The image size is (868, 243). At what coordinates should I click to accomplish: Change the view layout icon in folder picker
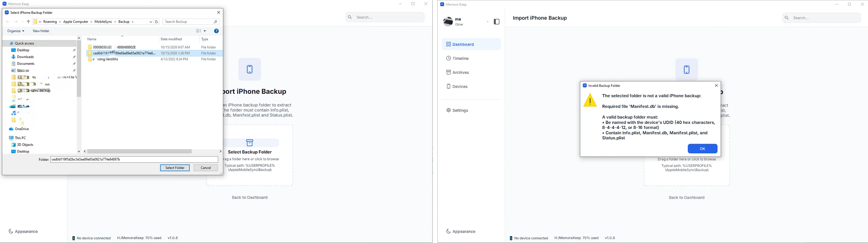point(199,31)
